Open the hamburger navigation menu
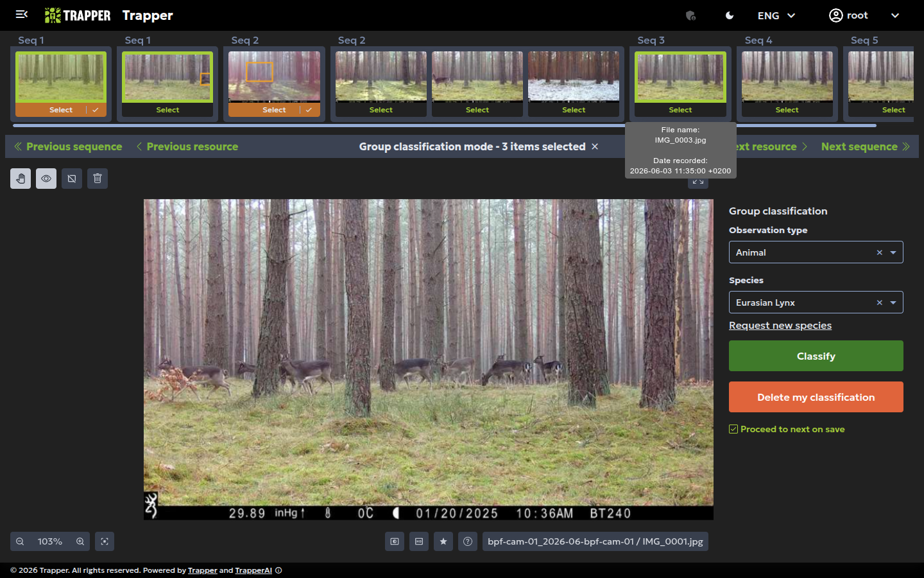This screenshot has width=924, height=578. (22, 15)
